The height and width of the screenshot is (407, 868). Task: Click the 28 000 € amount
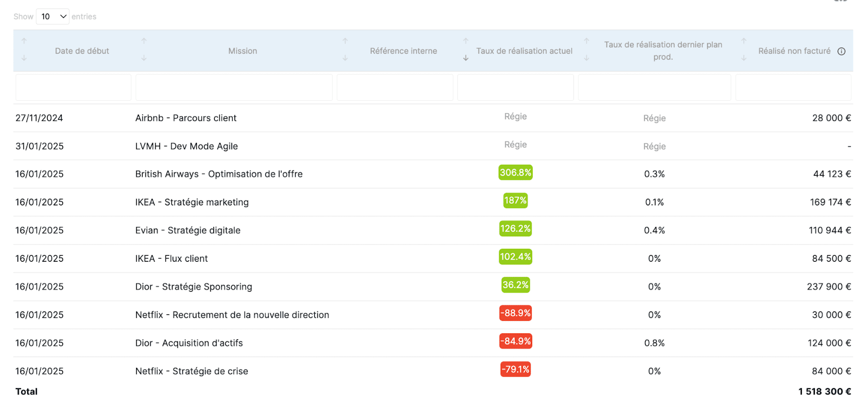[832, 118]
